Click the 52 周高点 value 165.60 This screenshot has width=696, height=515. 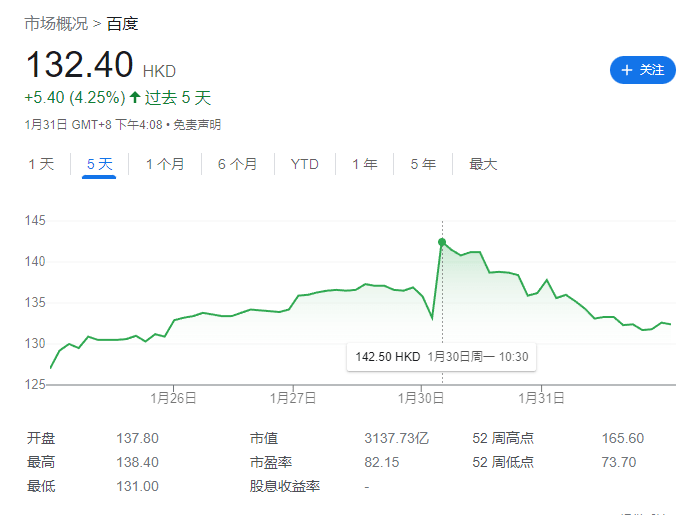point(623,439)
